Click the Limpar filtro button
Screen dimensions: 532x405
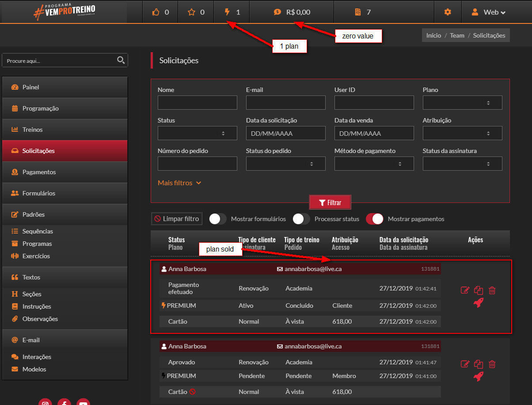point(177,219)
